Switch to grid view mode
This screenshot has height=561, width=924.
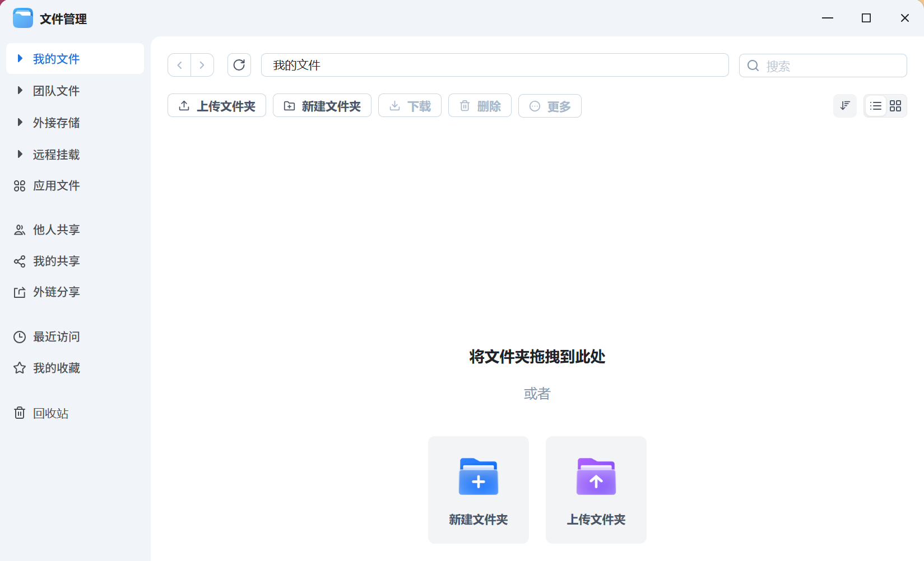pos(895,105)
